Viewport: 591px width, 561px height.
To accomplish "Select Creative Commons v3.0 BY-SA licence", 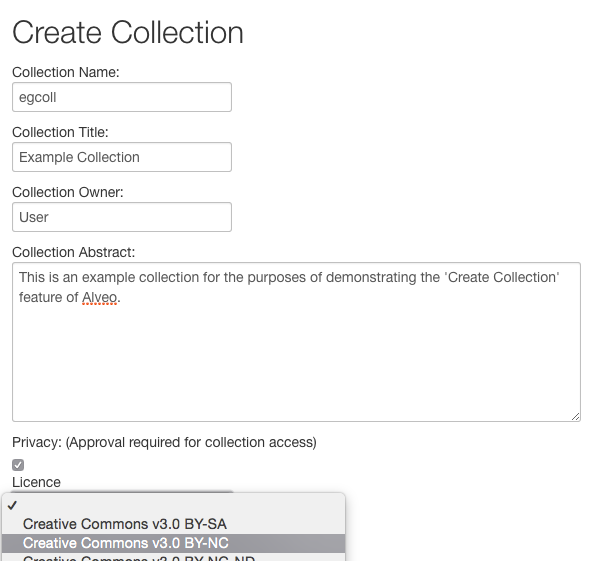I will point(173,524).
